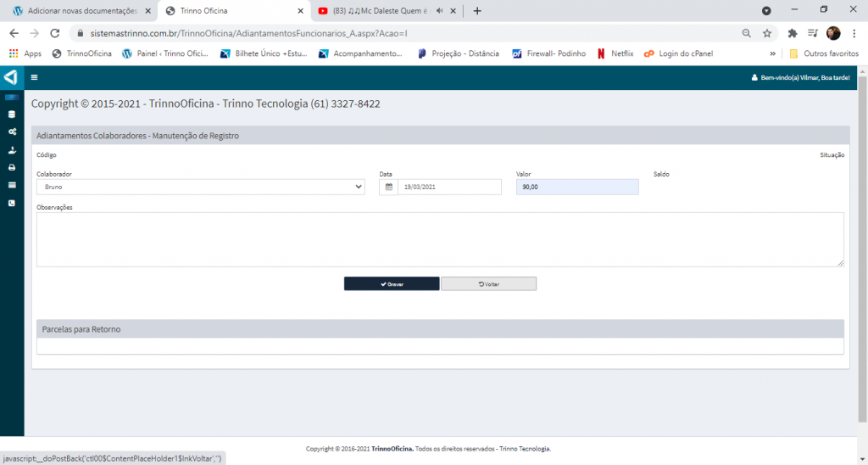This screenshot has width=868, height=465.
Task: Save the record with the Gravar button
Action: tap(392, 283)
